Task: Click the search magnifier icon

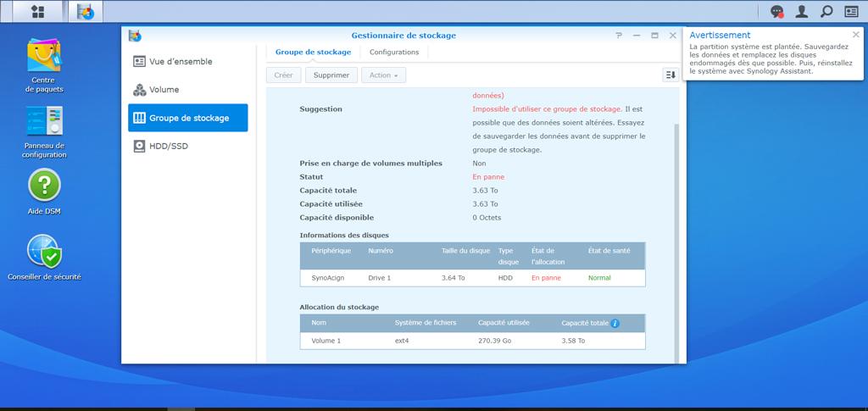Action: (826, 12)
